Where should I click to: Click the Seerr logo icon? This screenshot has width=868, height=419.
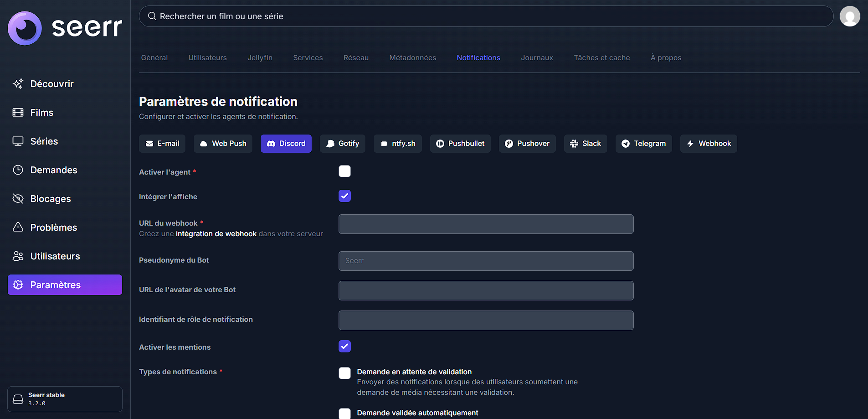[25, 28]
